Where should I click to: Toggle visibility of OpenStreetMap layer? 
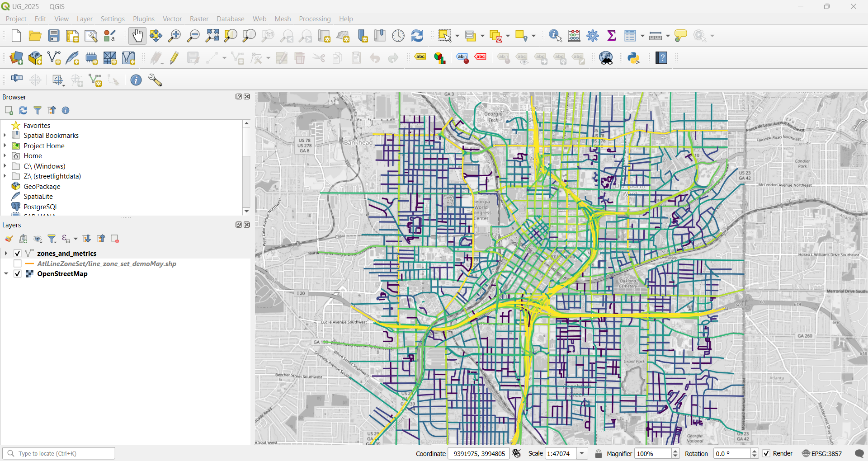(x=18, y=274)
